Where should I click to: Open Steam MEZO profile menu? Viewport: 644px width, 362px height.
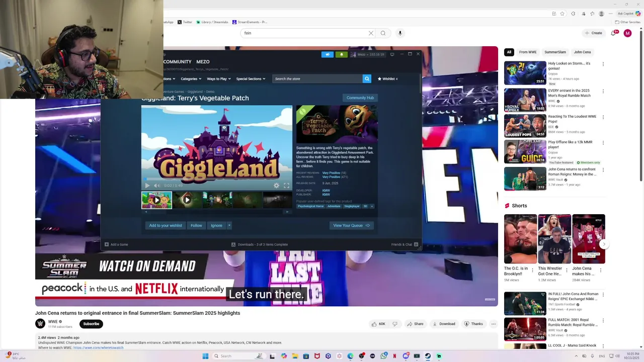tap(203, 62)
